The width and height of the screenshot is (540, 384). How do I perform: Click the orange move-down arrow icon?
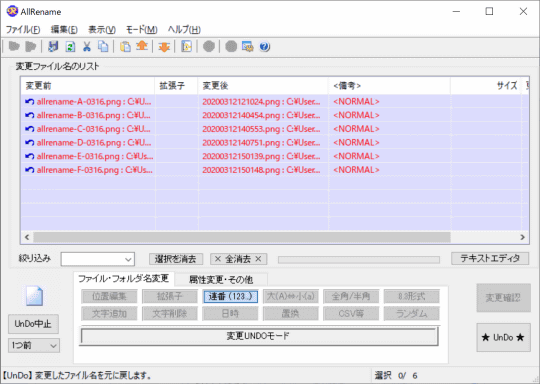(164, 46)
